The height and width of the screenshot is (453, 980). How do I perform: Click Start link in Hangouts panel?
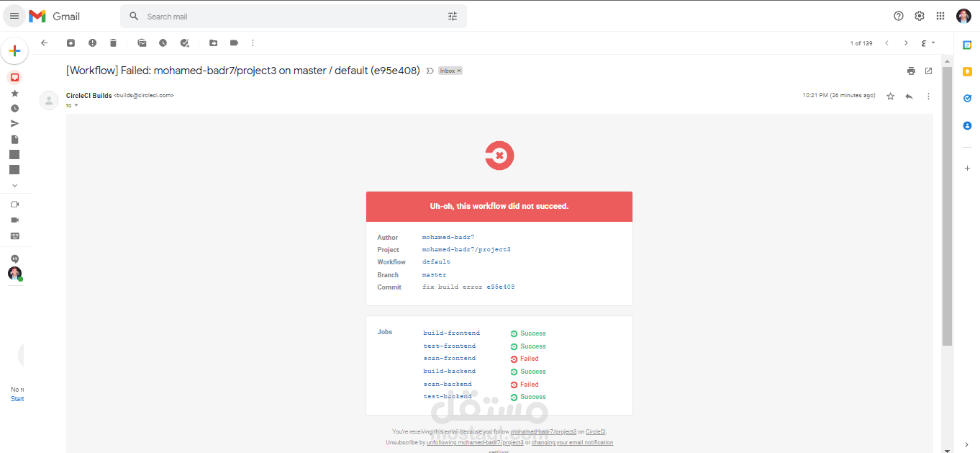point(17,399)
